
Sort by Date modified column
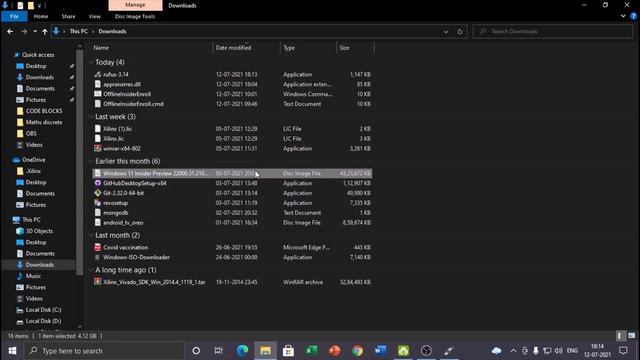(x=233, y=48)
